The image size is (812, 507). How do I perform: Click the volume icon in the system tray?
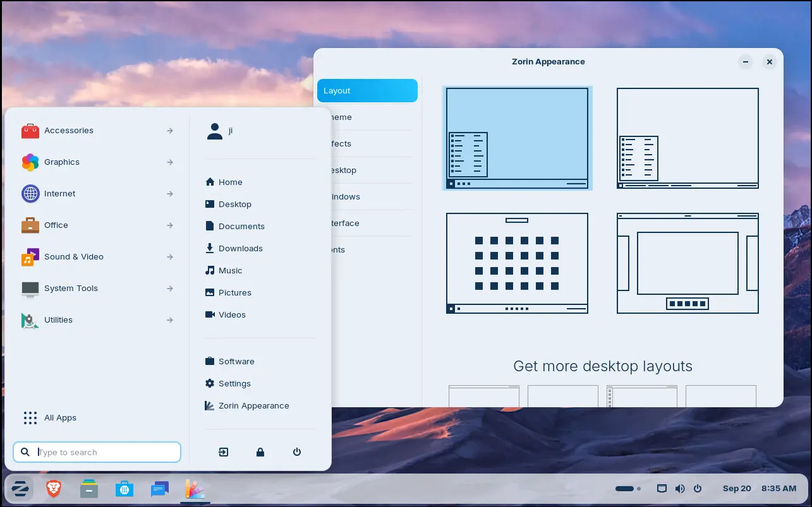(680, 488)
